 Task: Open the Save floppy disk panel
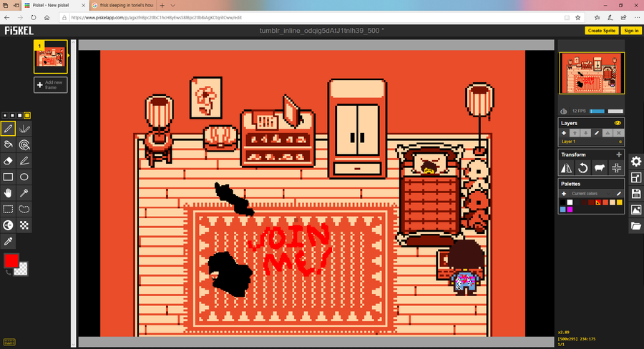636,193
